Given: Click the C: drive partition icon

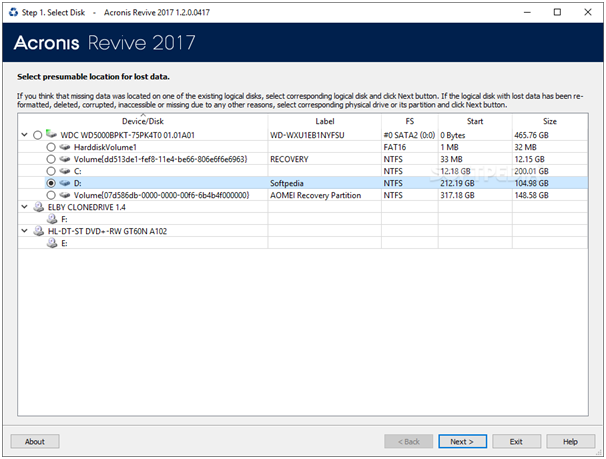Looking at the screenshot, I should click(x=65, y=171).
